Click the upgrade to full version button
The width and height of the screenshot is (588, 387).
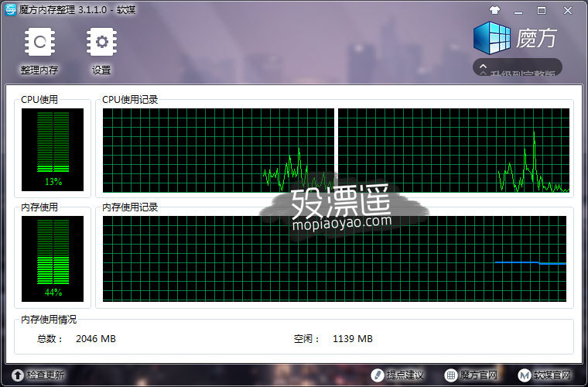click(518, 67)
